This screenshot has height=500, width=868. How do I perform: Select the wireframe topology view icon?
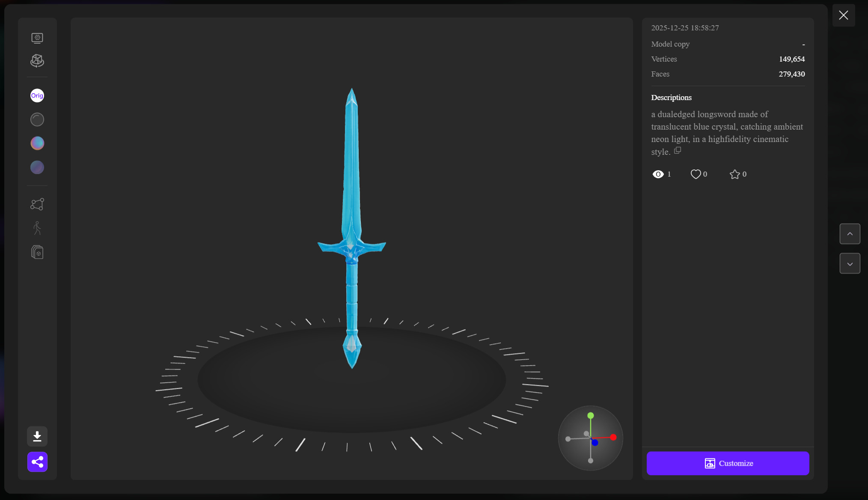37,204
